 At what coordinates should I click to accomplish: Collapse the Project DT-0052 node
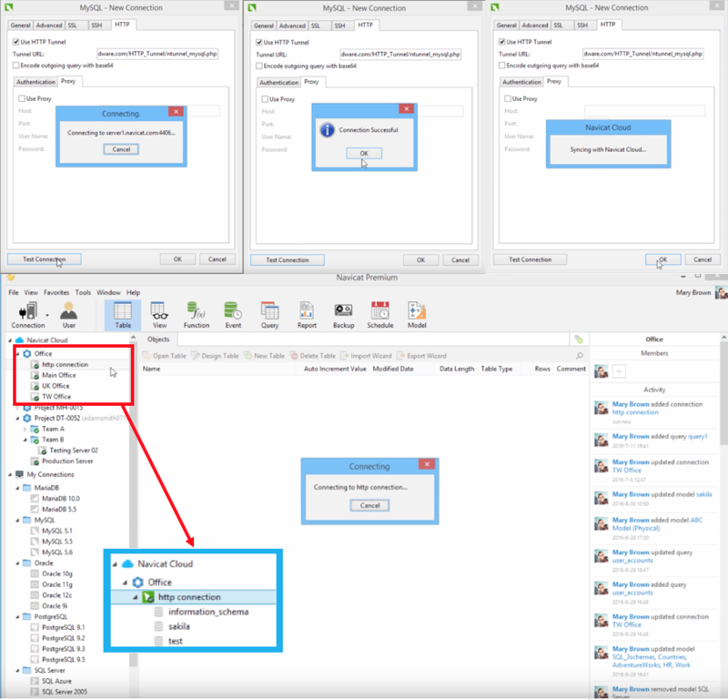click(17, 419)
